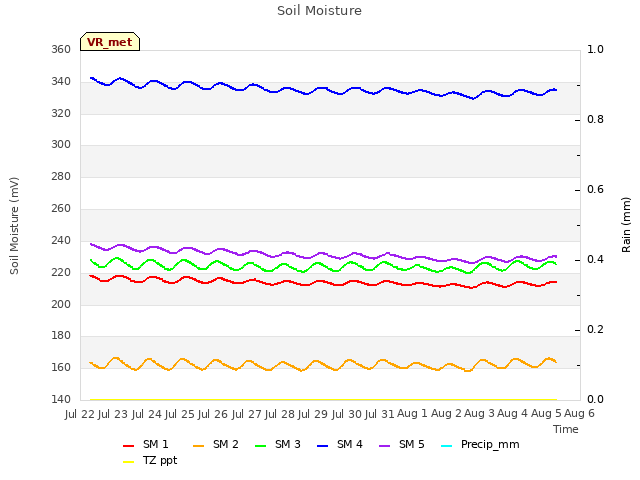Click the Jul 28 x-axis tick label

pos(280,414)
